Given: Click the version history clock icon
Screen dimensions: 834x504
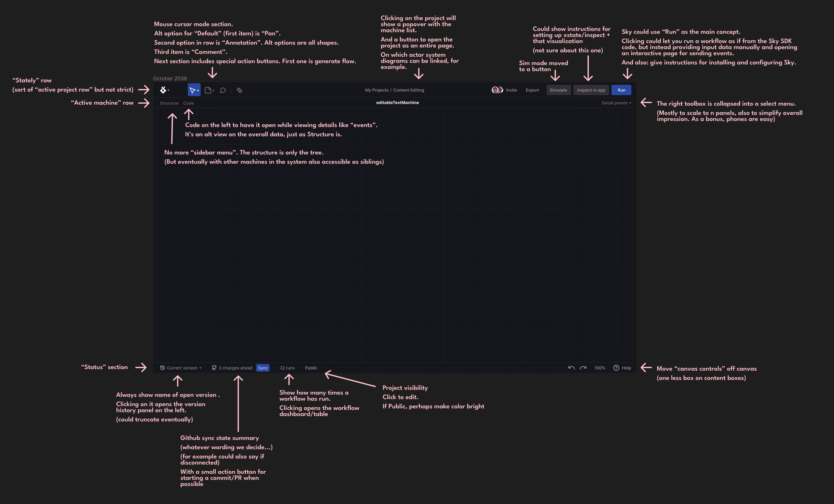Looking at the screenshot, I should point(162,368).
